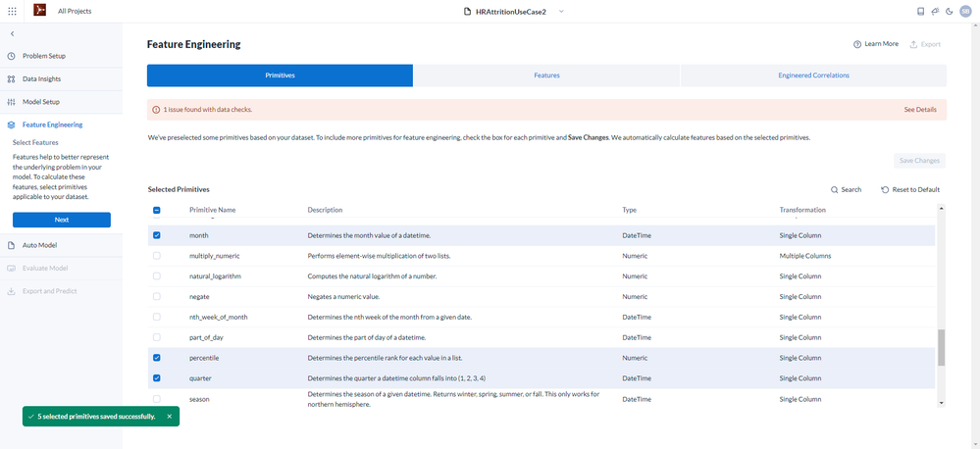Check the negate primitive
Viewport: 980px width, 449px height.
[157, 297]
